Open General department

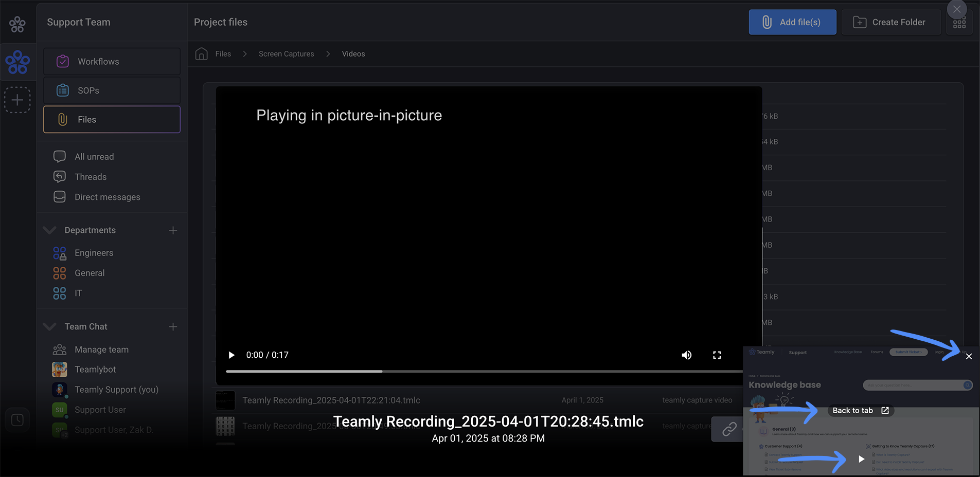[x=90, y=273]
